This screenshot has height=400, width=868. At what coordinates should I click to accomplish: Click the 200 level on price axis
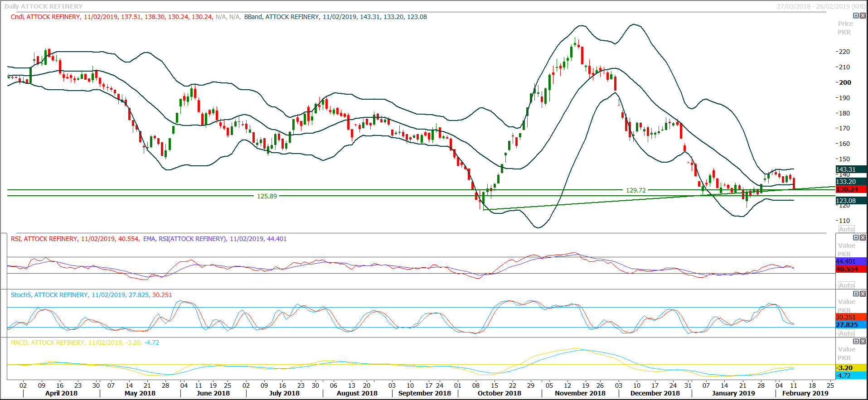[845, 82]
